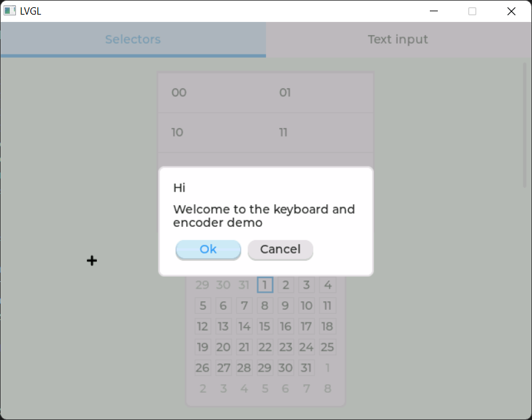The height and width of the screenshot is (420, 532).
Task: Select calendar day 25
Action: [x=328, y=347]
